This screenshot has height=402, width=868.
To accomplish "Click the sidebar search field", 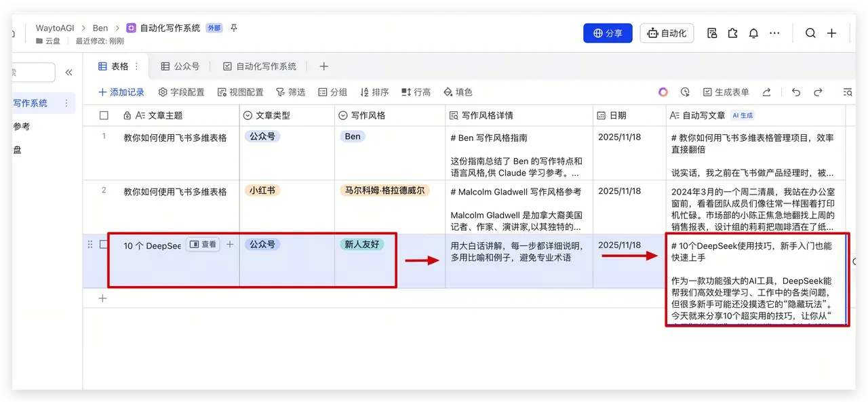I will [x=34, y=73].
